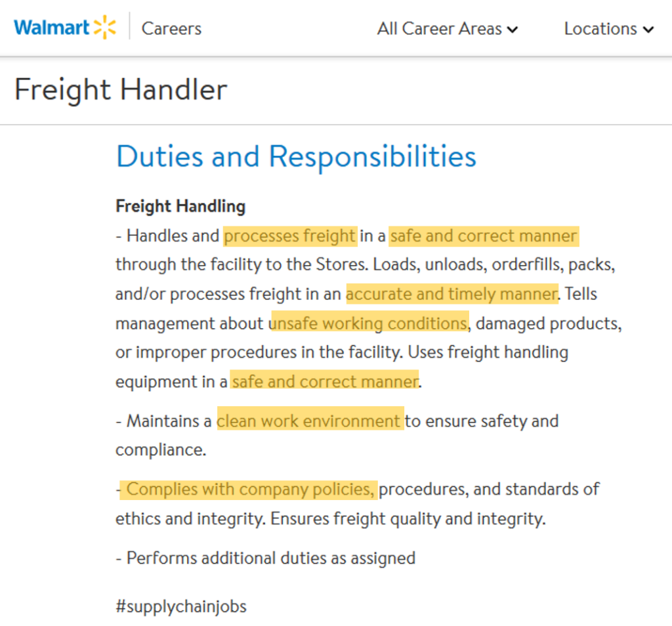
Task: Expand the All Career Areas menu
Action: pos(448,29)
